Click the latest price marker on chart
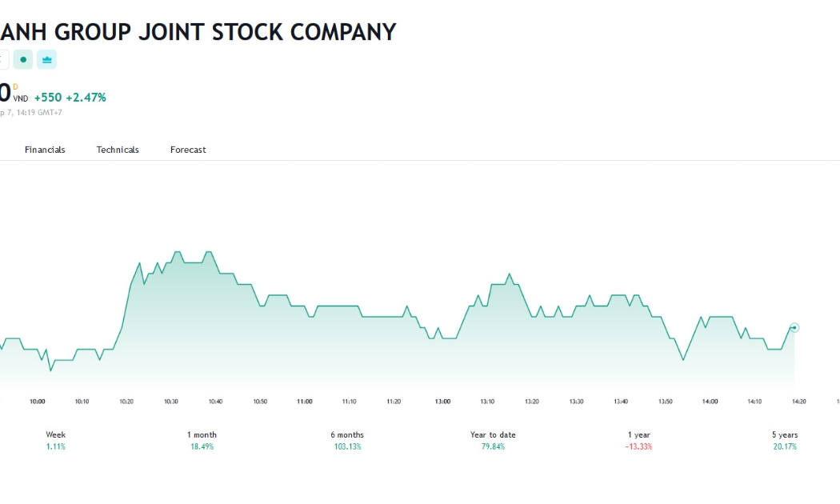The width and height of the screenshot is (840, 504). 794,328
